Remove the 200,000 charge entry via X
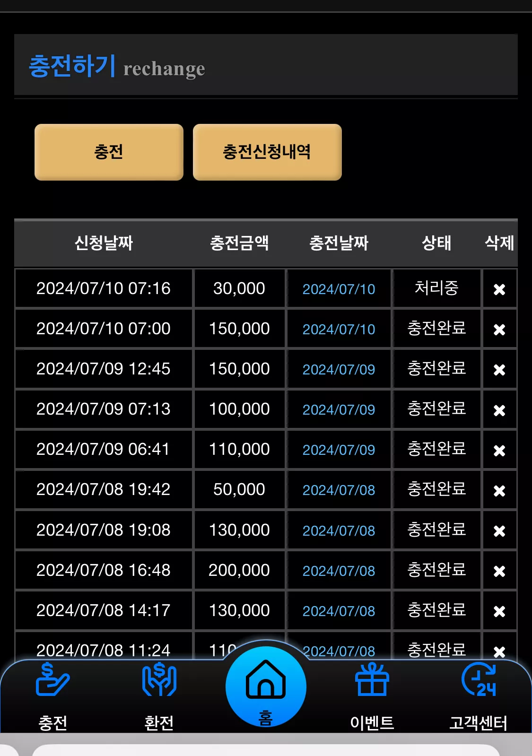532x756 pixels. 499,571
